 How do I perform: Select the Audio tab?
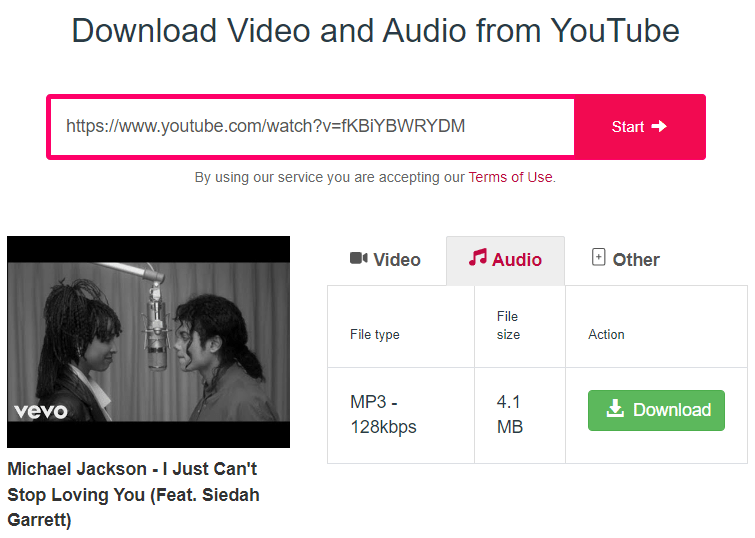click(505, 260)
